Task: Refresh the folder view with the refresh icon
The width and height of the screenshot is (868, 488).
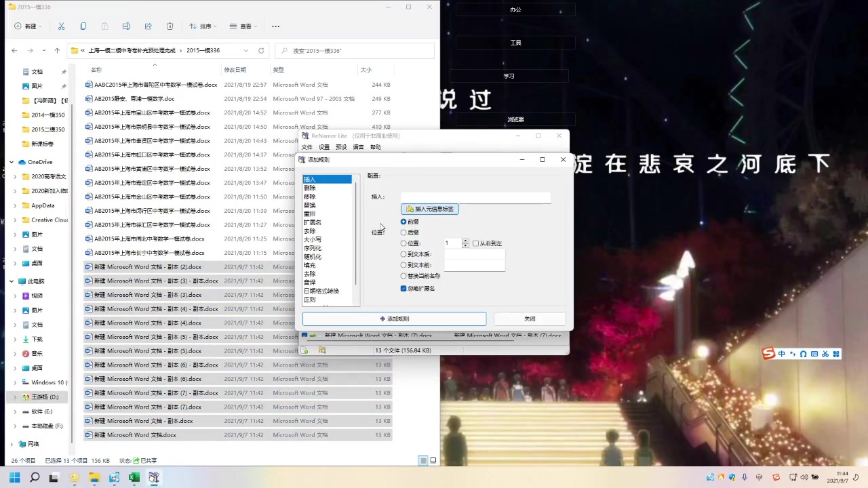Action: 261,50
